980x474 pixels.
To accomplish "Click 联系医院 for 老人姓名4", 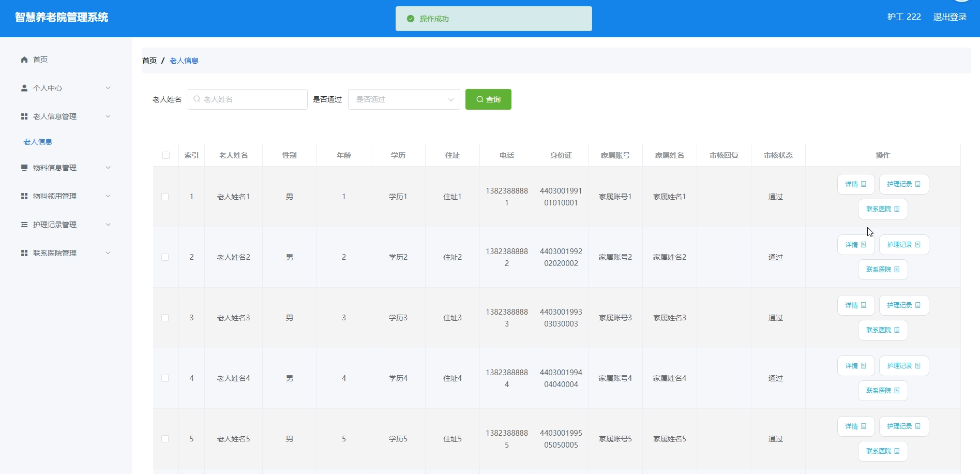I will pyautogui.click(x=883, y=391).
